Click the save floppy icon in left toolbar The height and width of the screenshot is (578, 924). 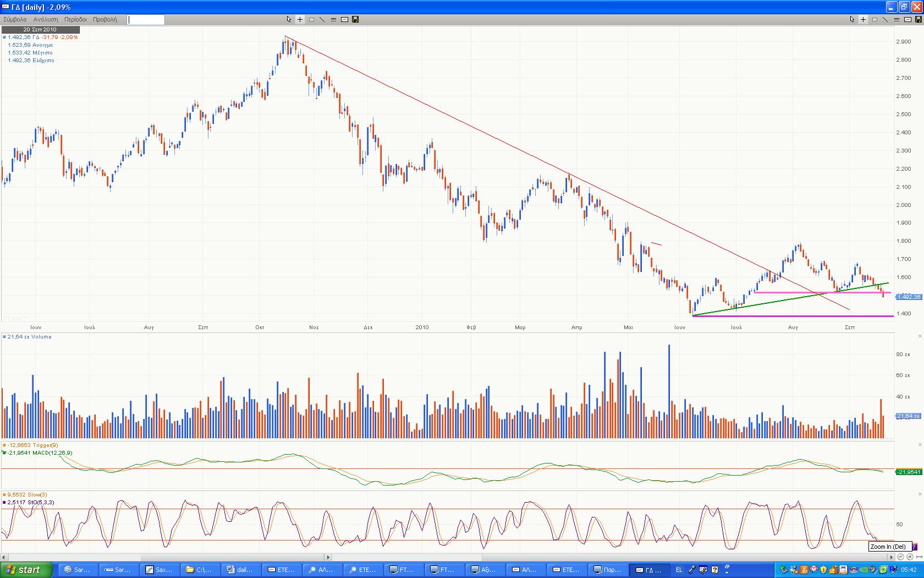[x=355, y=19]
